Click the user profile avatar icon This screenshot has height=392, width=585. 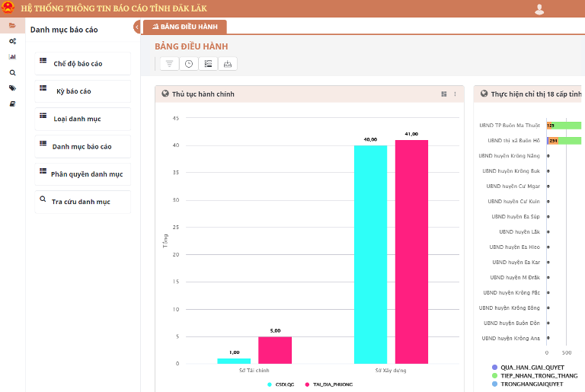[540, 9]
